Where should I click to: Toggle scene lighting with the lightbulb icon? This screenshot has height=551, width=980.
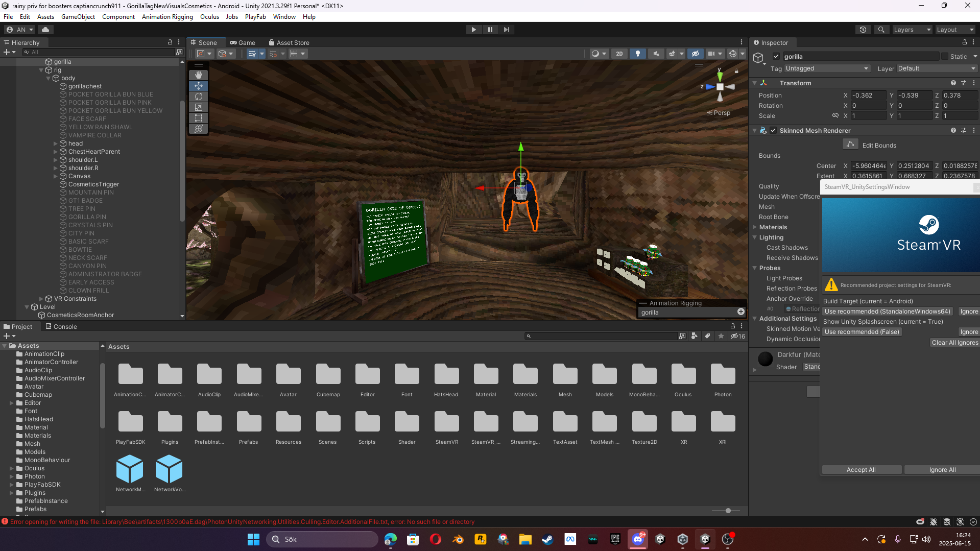coord(637,54)
